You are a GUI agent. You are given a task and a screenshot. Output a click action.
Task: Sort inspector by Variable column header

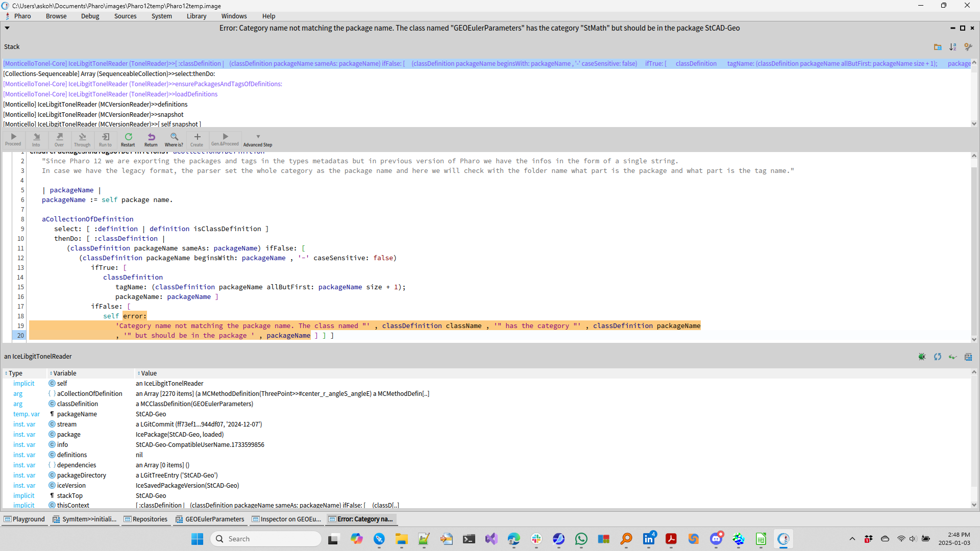point(65,373)
